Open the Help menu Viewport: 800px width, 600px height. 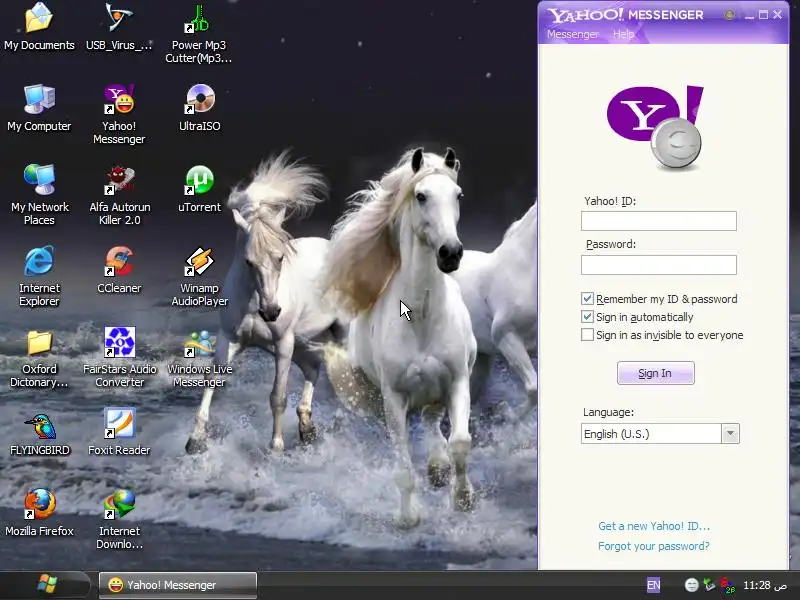coord(623,34)
